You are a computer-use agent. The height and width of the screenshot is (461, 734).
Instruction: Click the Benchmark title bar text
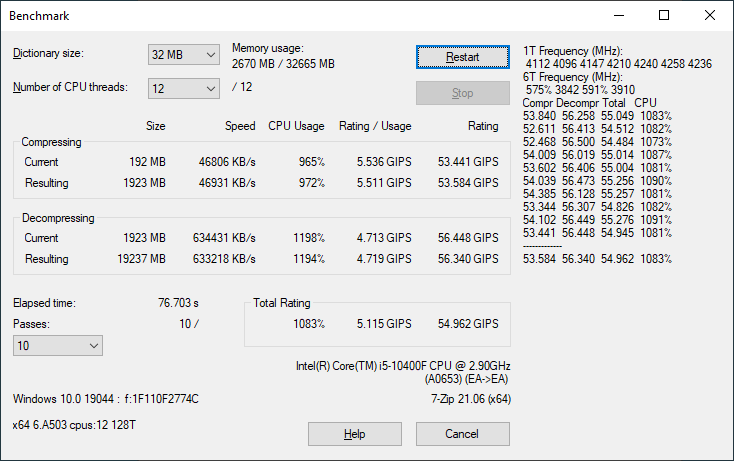(40, 16)
